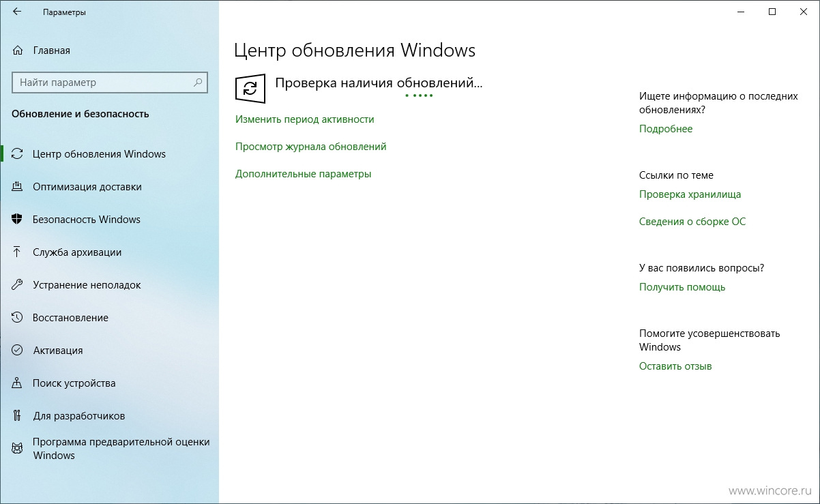Click the Помогите усовершенствовать Windows text

tap(709, 340)
